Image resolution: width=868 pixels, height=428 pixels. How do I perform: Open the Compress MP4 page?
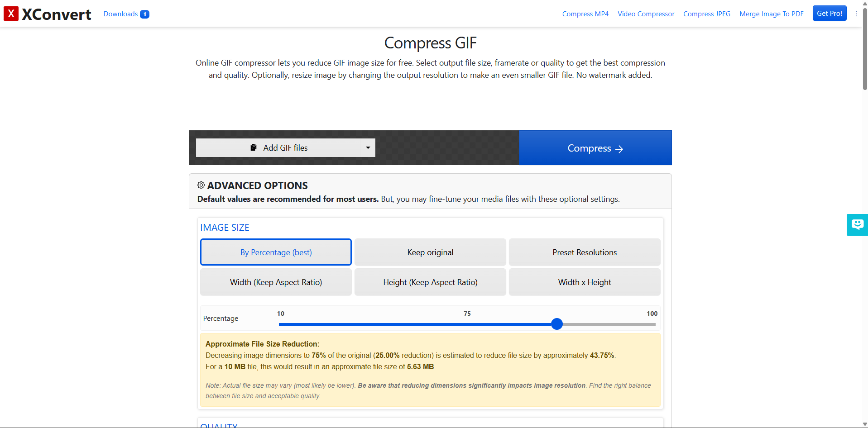pos(585,14)
